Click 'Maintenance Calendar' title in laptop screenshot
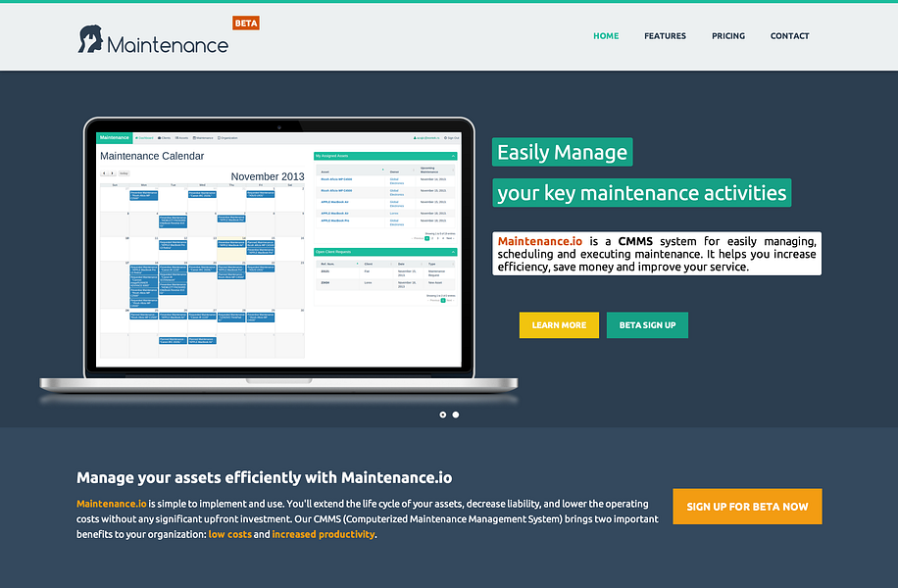 [x=152, y=156]
